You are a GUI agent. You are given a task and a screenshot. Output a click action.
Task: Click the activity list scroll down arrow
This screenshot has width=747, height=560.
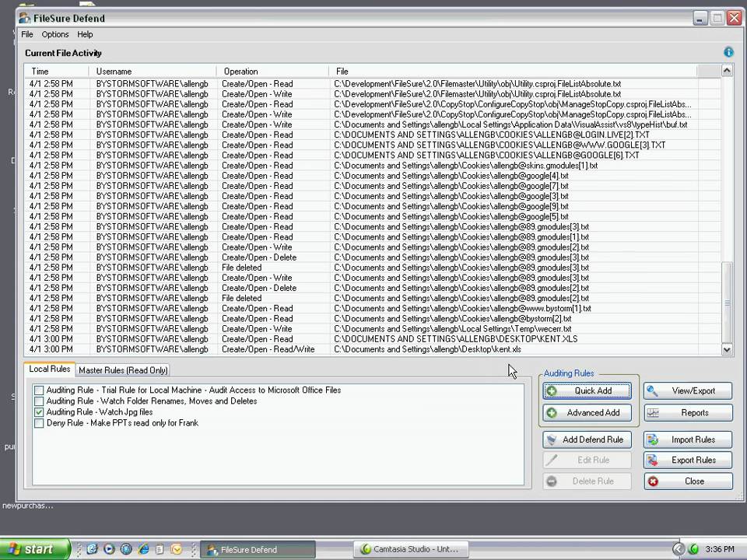pos(727,349)
